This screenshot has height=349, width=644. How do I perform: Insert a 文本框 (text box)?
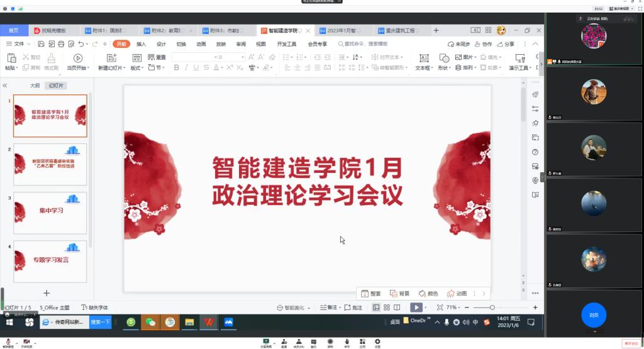[x=423, y=58]
